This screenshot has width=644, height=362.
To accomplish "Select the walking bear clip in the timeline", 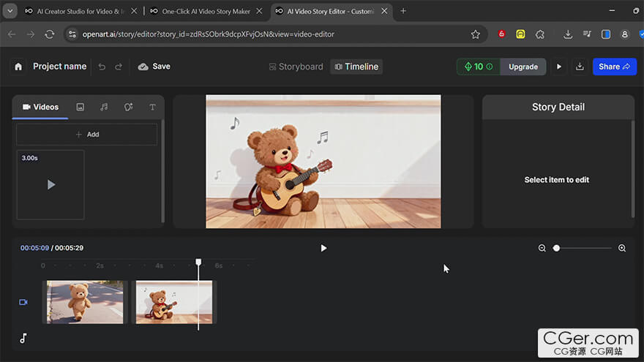I will pos(85,302).
